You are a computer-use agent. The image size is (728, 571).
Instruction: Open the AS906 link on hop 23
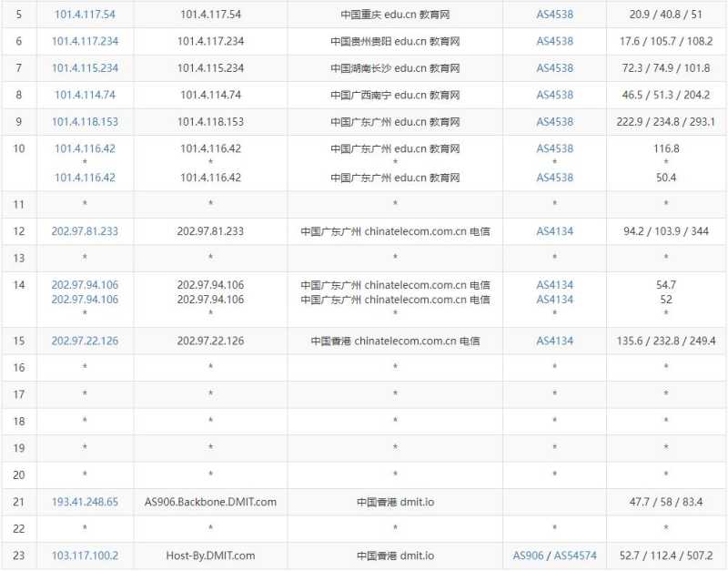pos(526,556)
